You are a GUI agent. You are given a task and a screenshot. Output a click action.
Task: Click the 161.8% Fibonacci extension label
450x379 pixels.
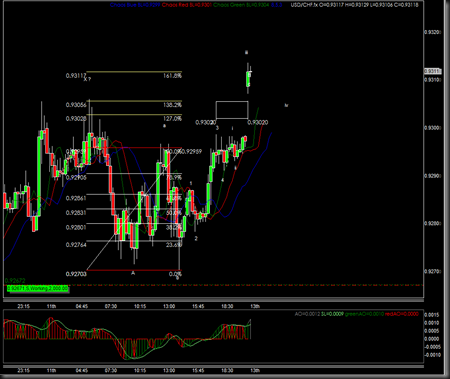(x=172, y=76)
